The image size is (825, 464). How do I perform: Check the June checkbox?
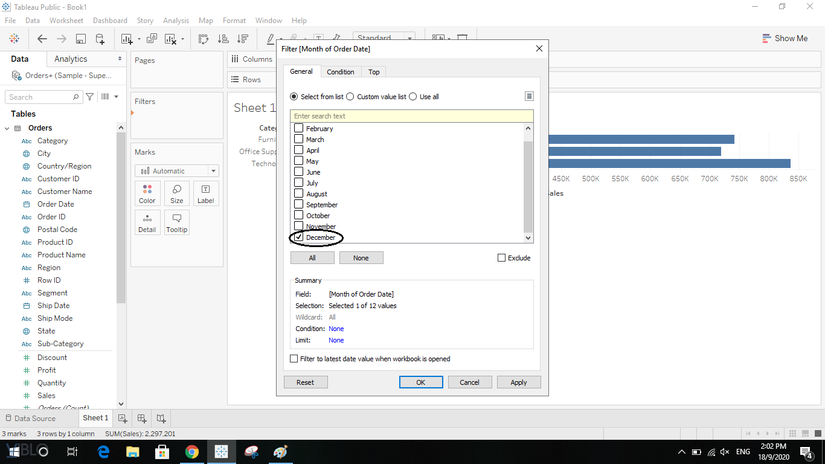[299, 172]
